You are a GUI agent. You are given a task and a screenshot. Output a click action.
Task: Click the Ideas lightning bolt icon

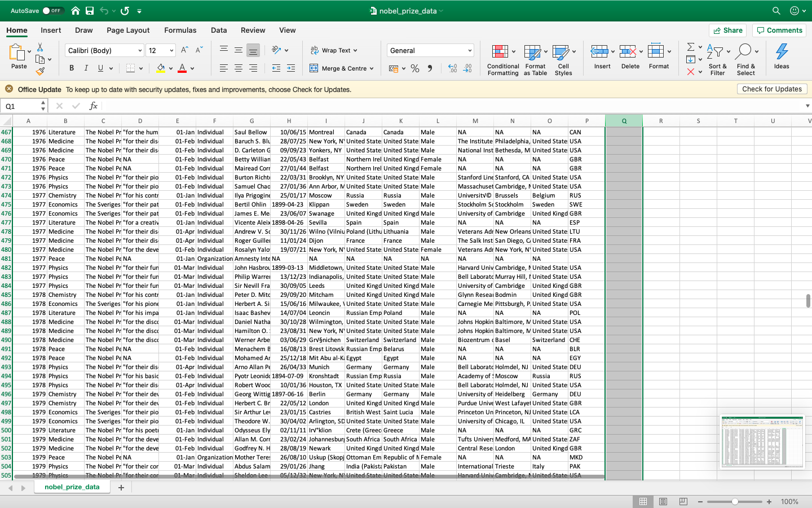pos(781,54)
